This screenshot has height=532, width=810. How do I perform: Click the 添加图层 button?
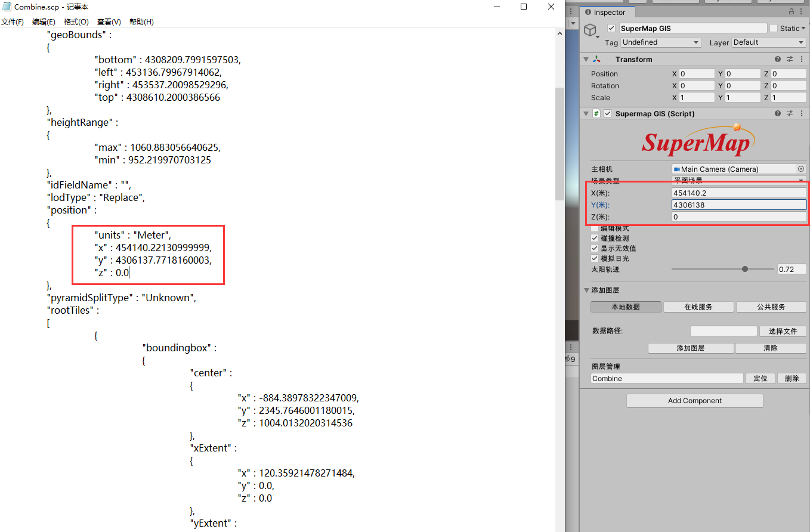tap(691, 348)
